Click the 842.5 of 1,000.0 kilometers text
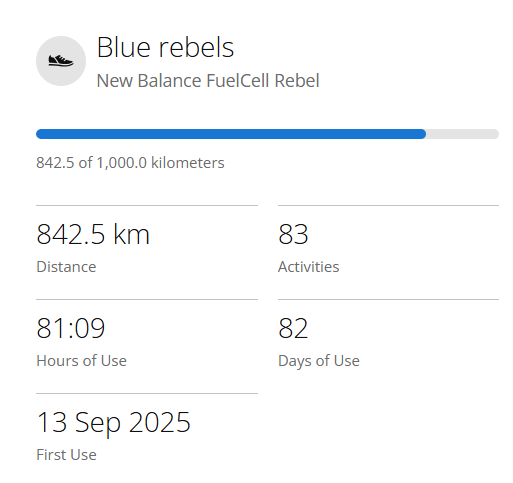 (x=130, y=163)
